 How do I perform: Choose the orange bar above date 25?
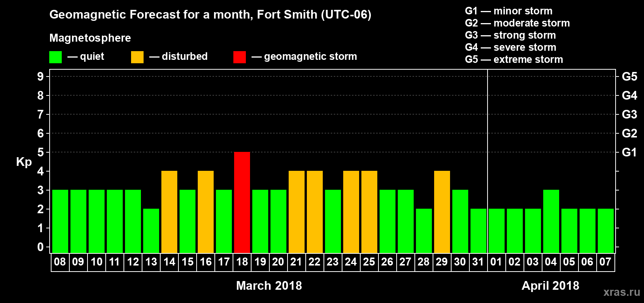[369, 212]
